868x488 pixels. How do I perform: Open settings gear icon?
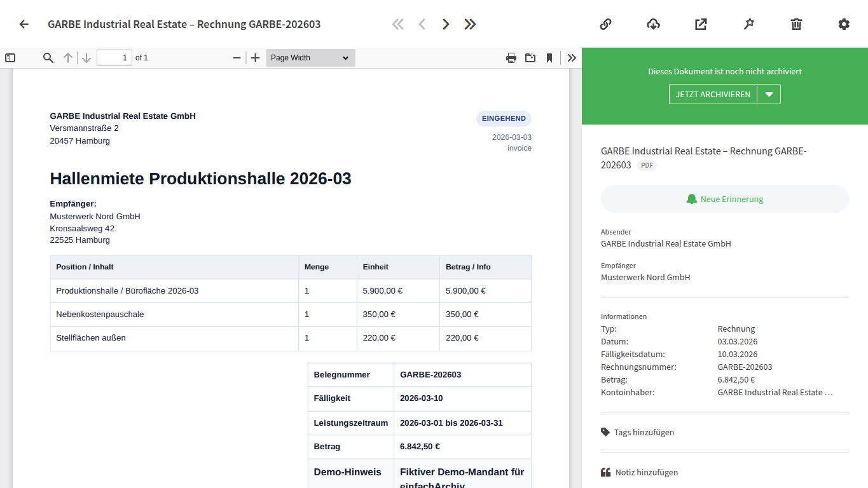(844, 24)
